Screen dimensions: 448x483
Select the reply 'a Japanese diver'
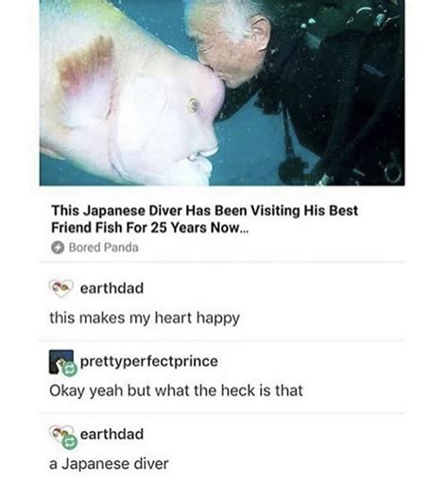pyautogui.click(x=109, y=464)
